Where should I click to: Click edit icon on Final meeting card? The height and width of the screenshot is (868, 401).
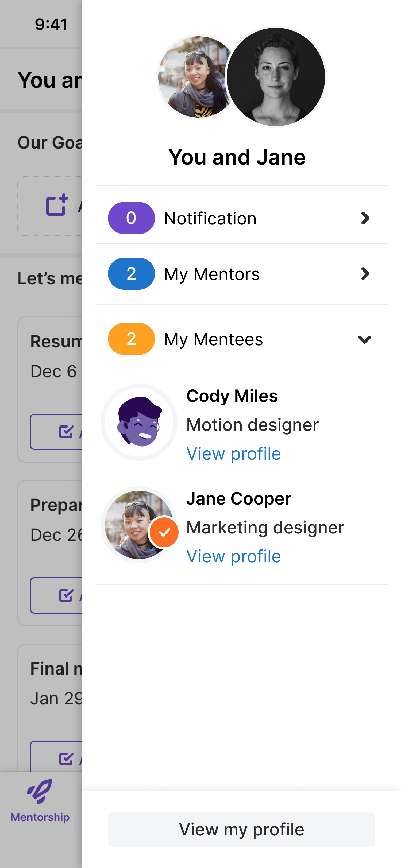click(x=66, y=759)
